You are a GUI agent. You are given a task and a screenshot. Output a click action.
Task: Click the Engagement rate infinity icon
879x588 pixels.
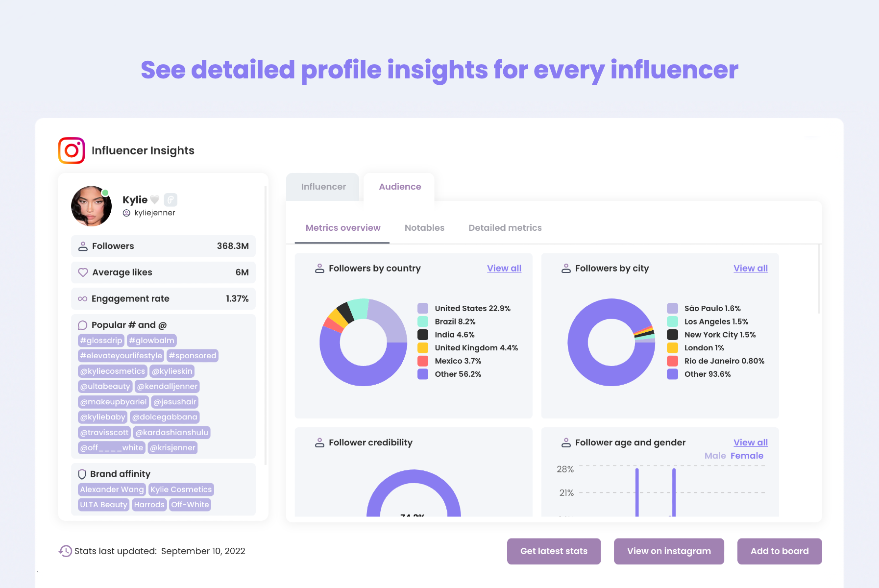82,299
